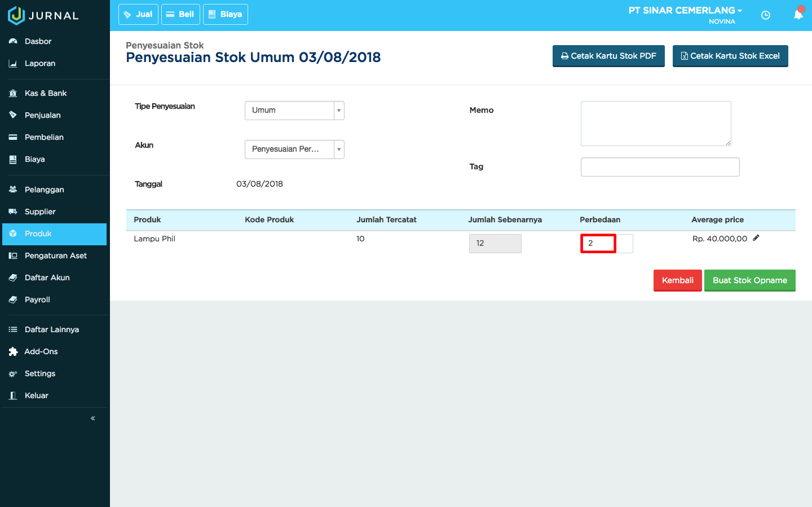The image size is (812, 507).
Task: Collapse the sidebar with the double chevron
Action: [x=92, y=418]
